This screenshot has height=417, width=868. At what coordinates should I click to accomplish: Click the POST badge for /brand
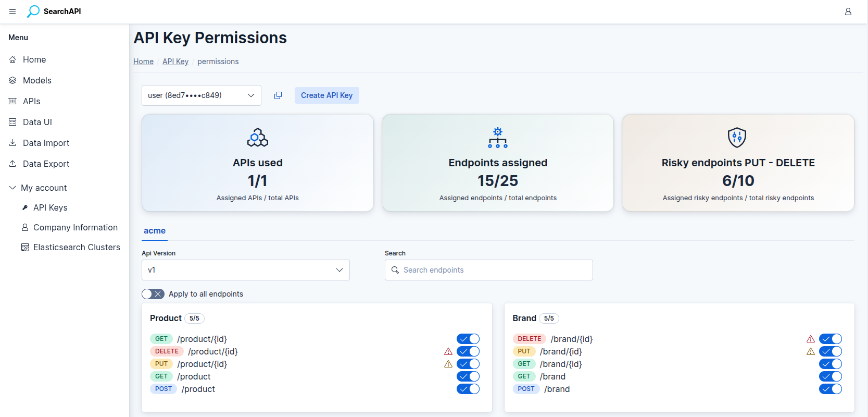coord(526,389)
